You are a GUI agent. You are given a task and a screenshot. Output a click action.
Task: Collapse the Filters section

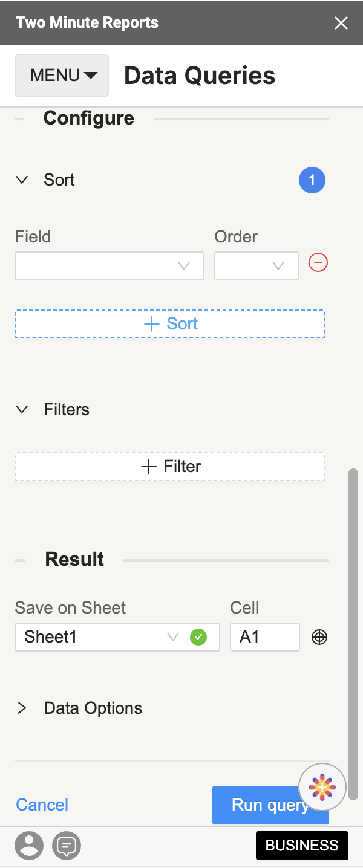[22, 409]
